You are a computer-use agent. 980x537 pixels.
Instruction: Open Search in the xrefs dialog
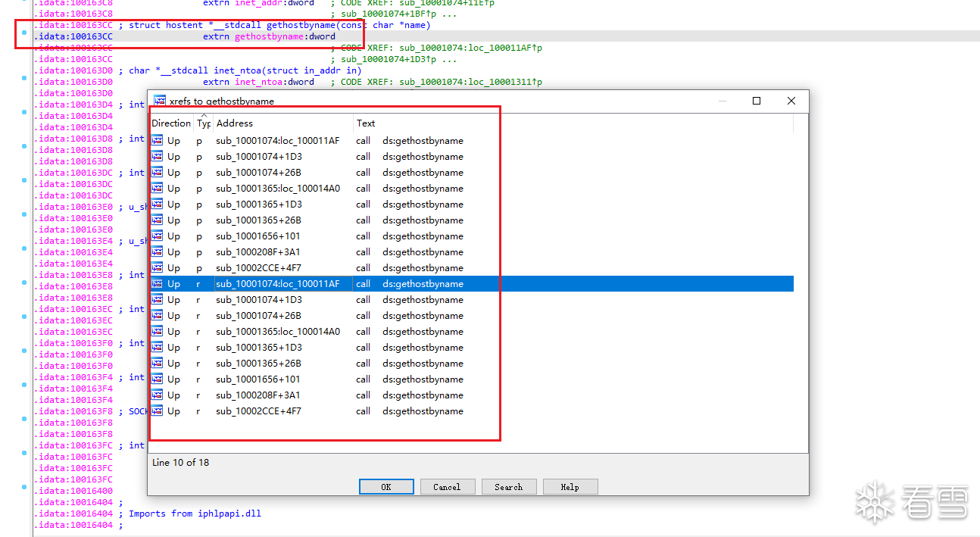508,487
